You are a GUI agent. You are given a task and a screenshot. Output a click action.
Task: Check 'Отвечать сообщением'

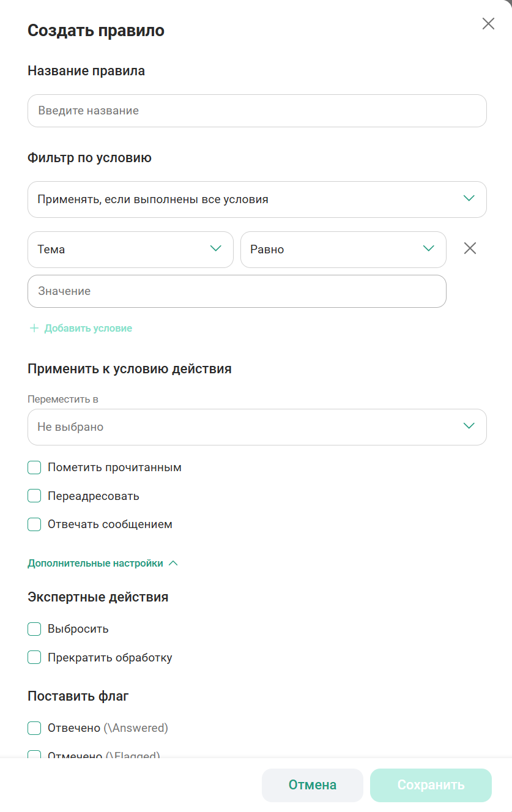[x=34, y=524]
